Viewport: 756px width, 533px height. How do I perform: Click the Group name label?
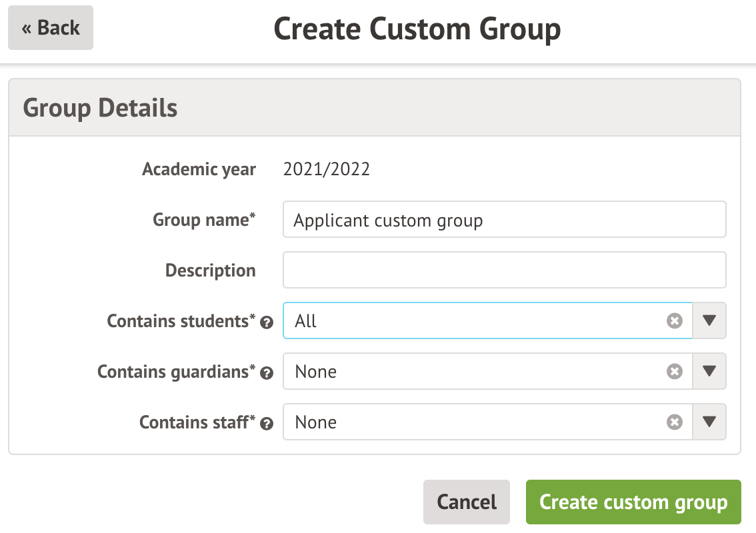click(204, 220)
